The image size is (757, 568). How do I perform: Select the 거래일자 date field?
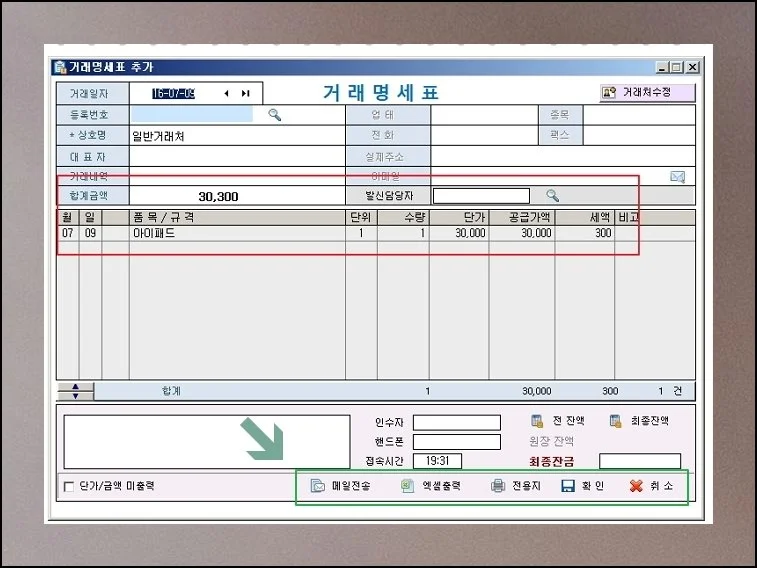173,93
